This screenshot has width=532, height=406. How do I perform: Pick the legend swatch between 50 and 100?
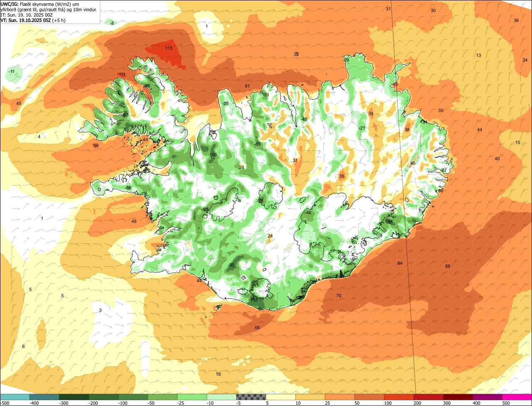[x=369, y=397]
